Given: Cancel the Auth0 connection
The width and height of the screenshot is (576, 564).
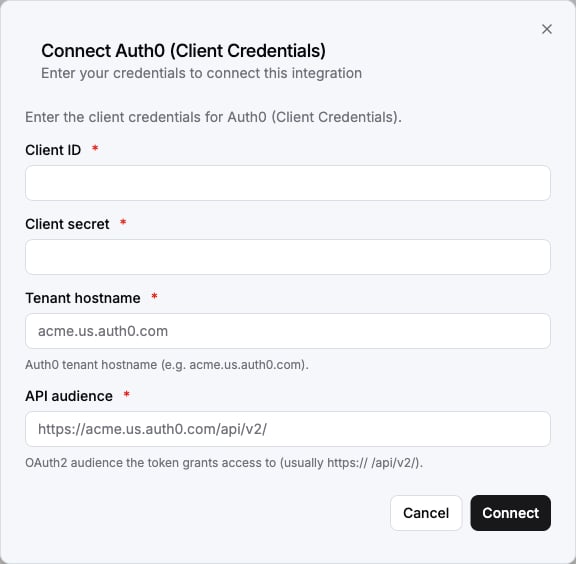Looking at the screenshot, I should coord(426,513).
